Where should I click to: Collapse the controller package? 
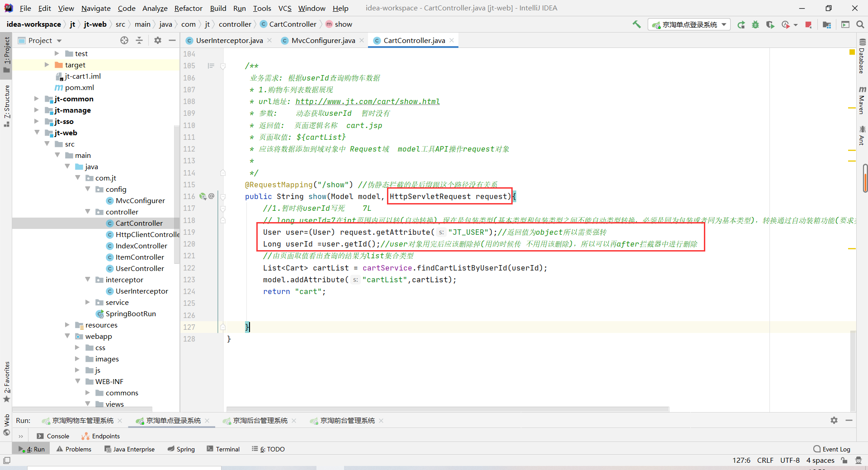click(x=88, y=212)
